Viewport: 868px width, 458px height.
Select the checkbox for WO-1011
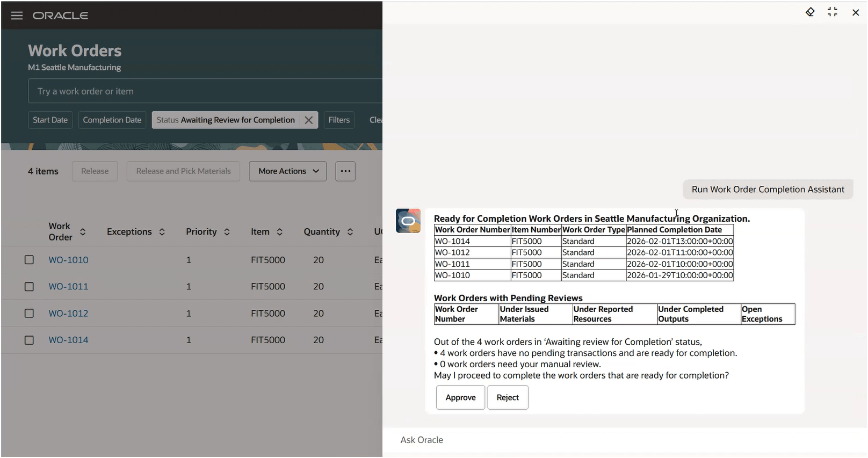point(29,287)
